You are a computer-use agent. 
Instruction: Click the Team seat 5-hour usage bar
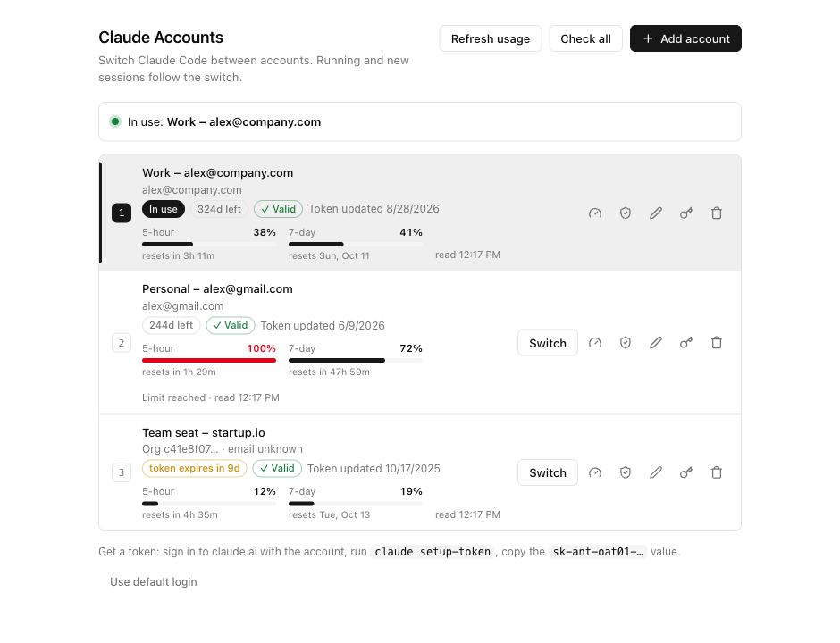[209, 504]
